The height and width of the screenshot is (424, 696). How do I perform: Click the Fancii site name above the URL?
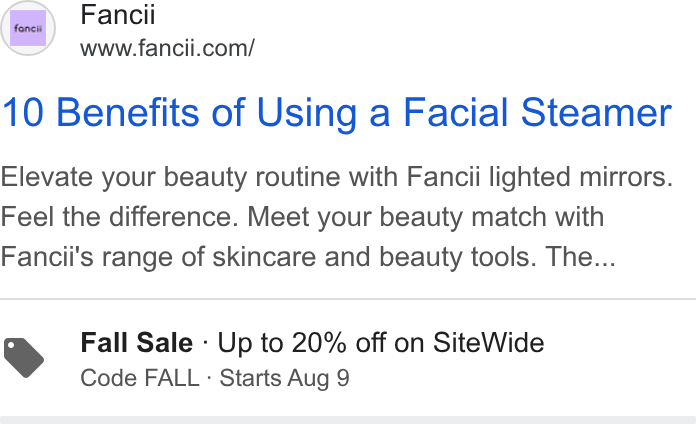[118, 15]
